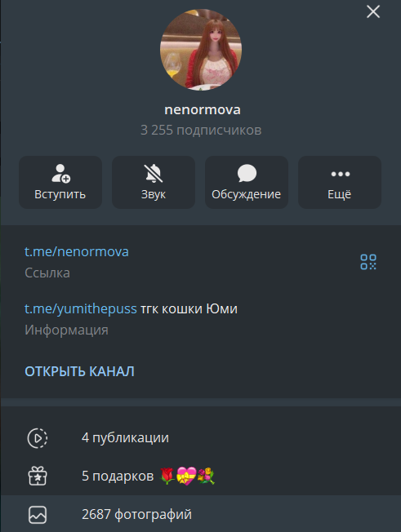The height and width of the screenshot is (532, 401).
Task: Open the Обсуждение discussion chat
Action: [x=247, y=182]
